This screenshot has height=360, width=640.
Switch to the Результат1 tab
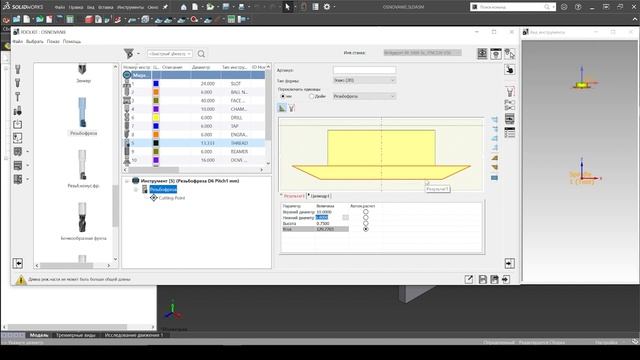click(293, 196)
